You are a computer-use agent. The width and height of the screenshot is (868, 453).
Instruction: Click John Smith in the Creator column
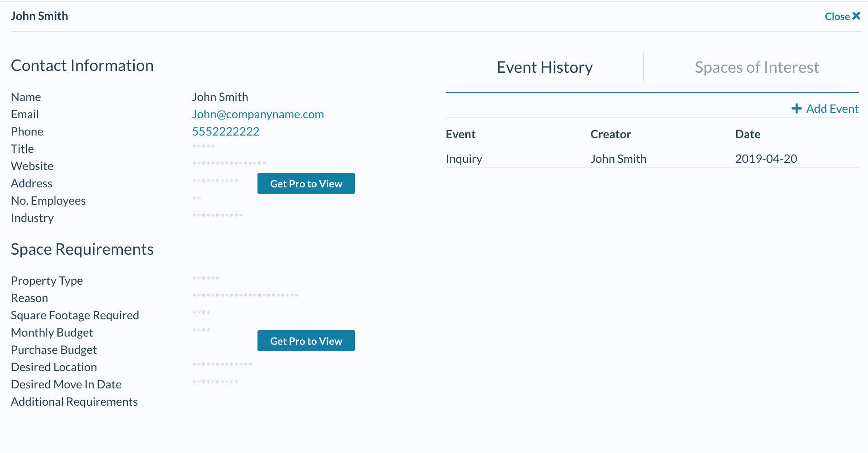click(618, 159)
